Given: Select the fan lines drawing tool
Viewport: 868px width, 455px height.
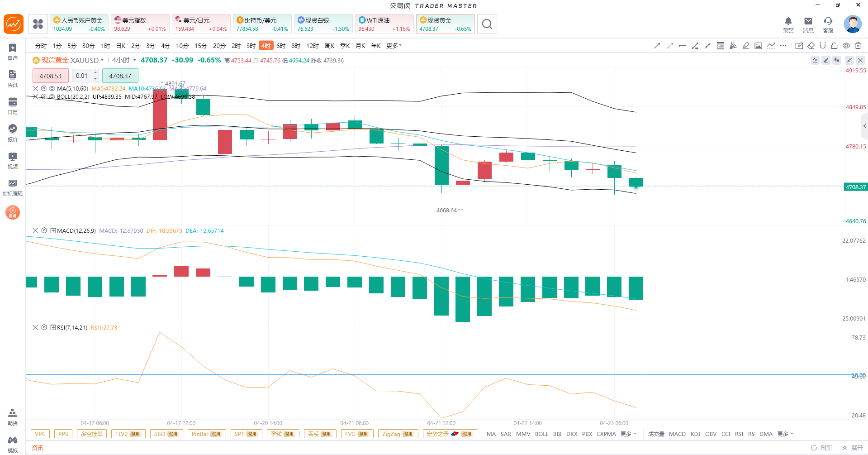Looking at the screenshot, I should coord(733,46).
